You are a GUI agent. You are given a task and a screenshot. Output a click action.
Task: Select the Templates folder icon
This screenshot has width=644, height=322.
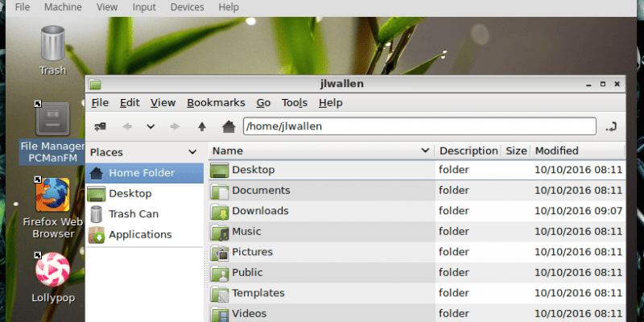(x=219, y=293)
